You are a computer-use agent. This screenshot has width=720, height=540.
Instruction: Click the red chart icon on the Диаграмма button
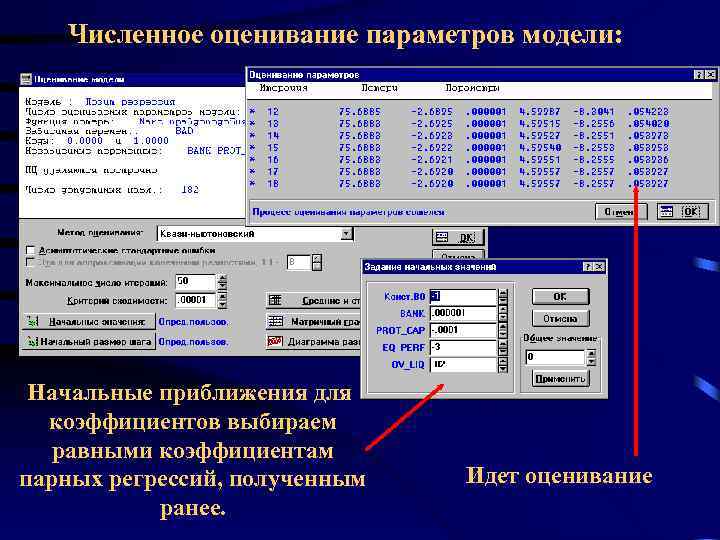pyautogui.click(x=275, y=342)
